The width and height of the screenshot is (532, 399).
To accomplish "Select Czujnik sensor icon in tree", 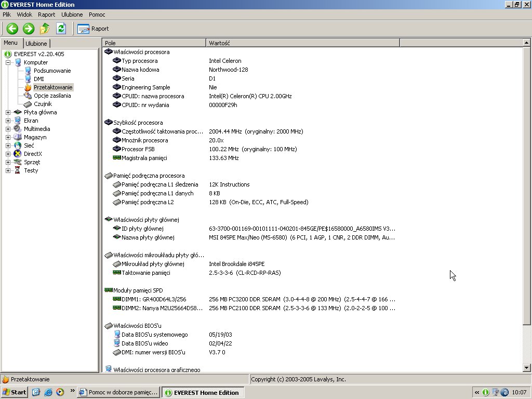I will (28, 104).
